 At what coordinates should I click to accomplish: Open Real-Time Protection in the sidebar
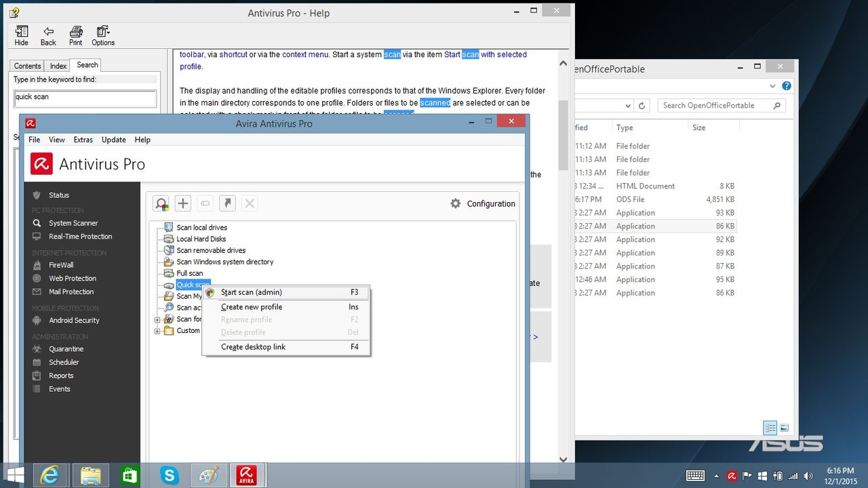80,237
